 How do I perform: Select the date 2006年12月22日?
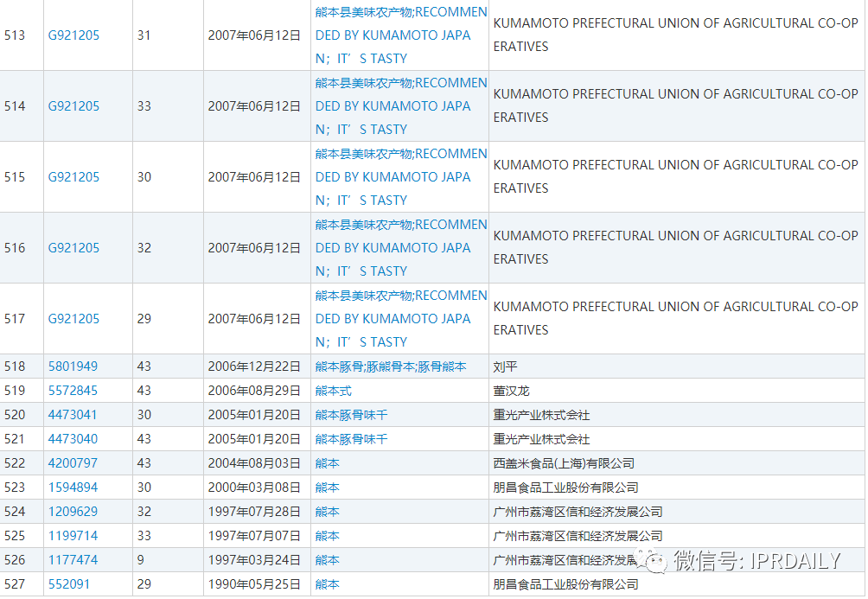pos(254,366)
